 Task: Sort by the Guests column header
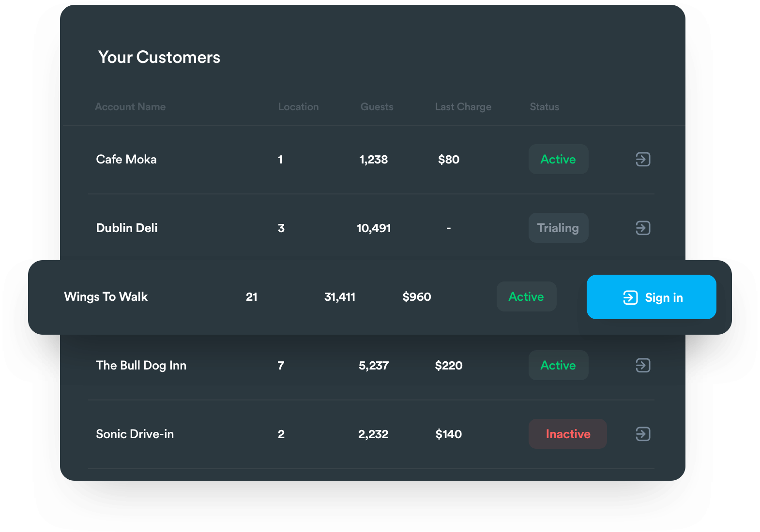click(x=377, y=107)
